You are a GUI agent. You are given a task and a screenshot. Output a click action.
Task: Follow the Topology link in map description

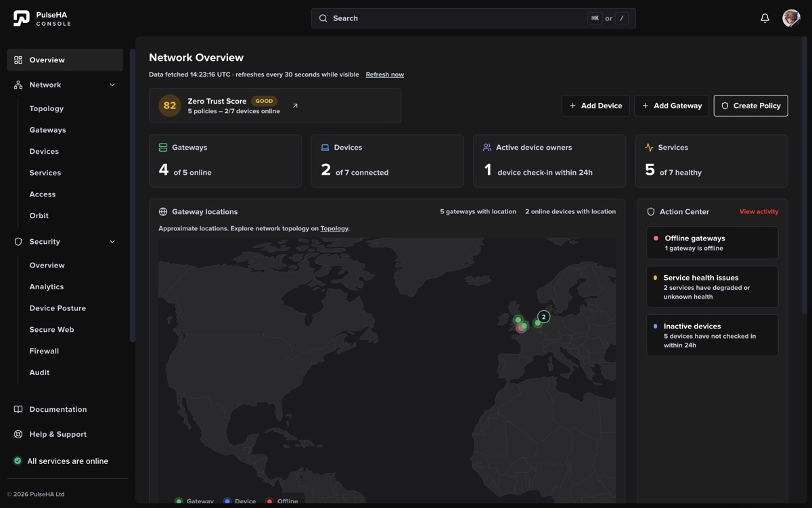tap(334, 229)
